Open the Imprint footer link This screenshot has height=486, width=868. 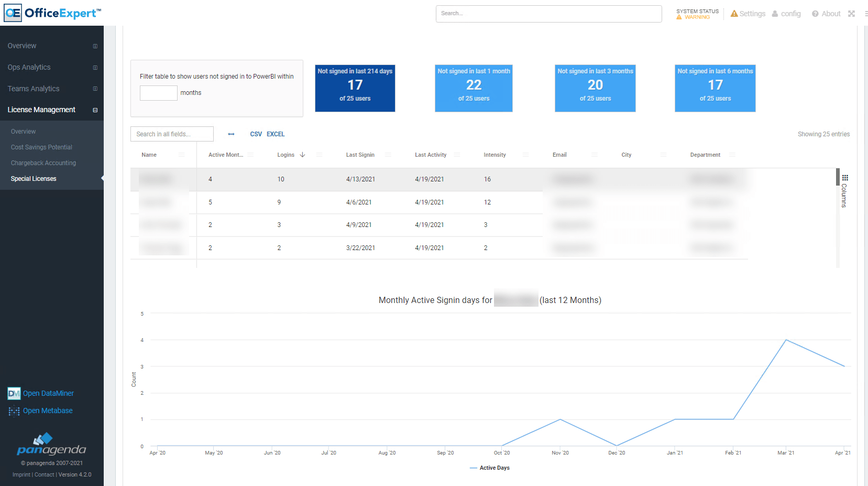[21, 474]
